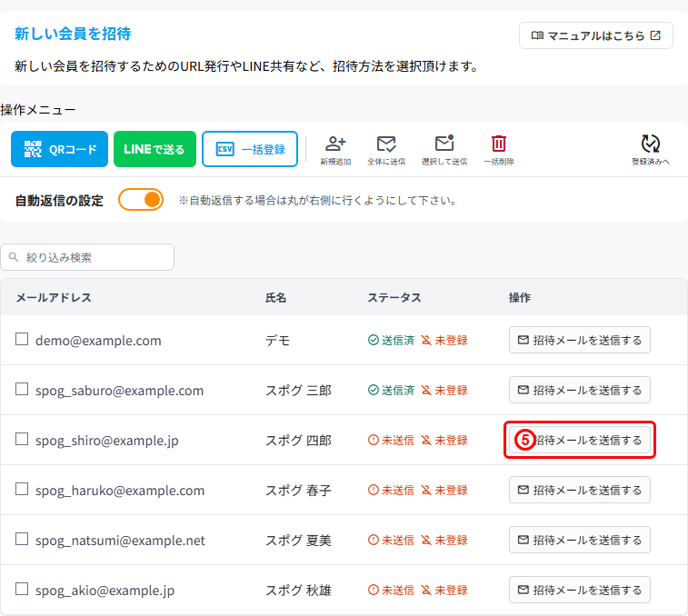
Task: Send invitation mail to スポグ 四郎
Action: point(580,440)
